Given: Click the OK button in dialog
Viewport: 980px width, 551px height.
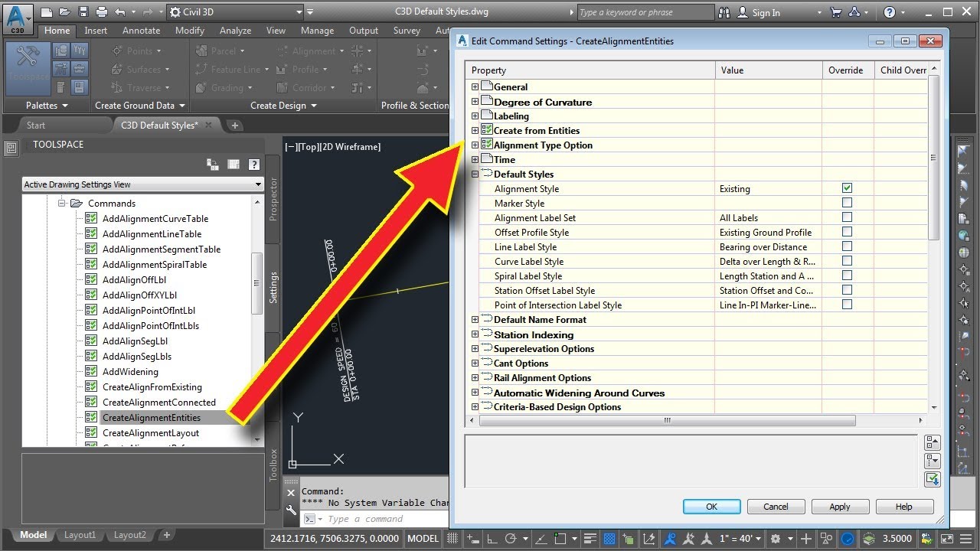Looking at the screenshot, I should click(712, 507).
